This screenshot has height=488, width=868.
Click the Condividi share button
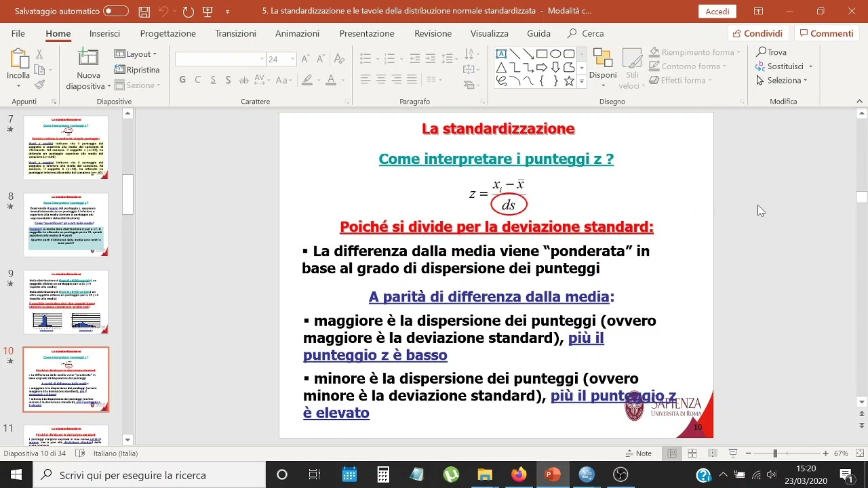pos(757,33)
